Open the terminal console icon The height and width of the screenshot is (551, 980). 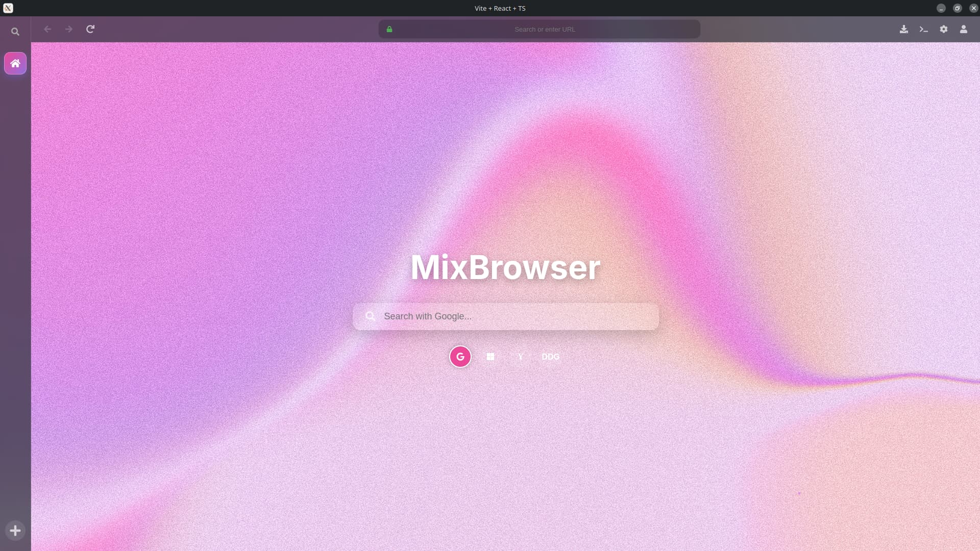click(923, 29)
